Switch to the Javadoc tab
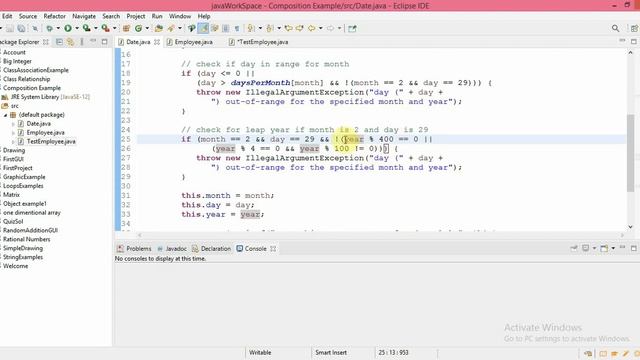Screen dimensions: 640x360 pos(172,248)
